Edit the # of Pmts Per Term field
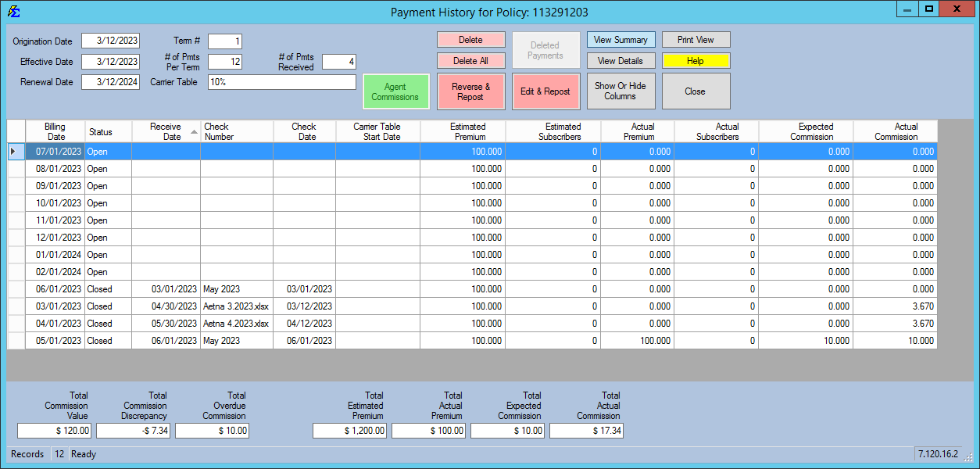 tap(224, 61)
